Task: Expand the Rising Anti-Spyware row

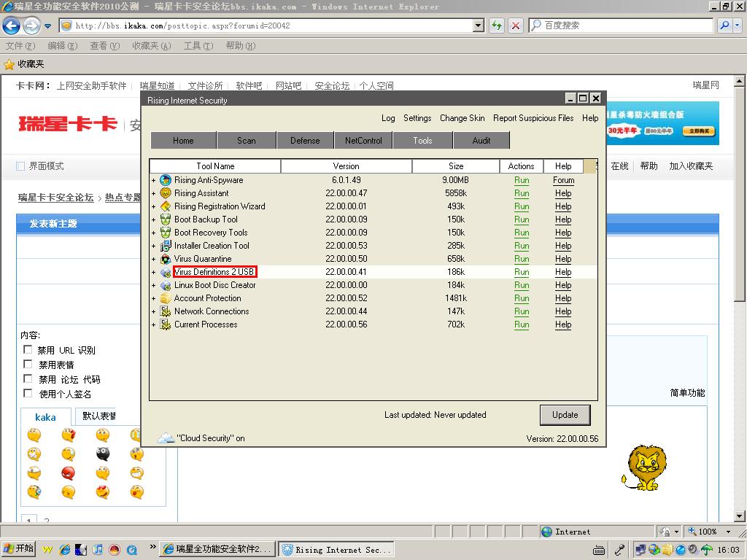Action: click(x=153, y=181)
